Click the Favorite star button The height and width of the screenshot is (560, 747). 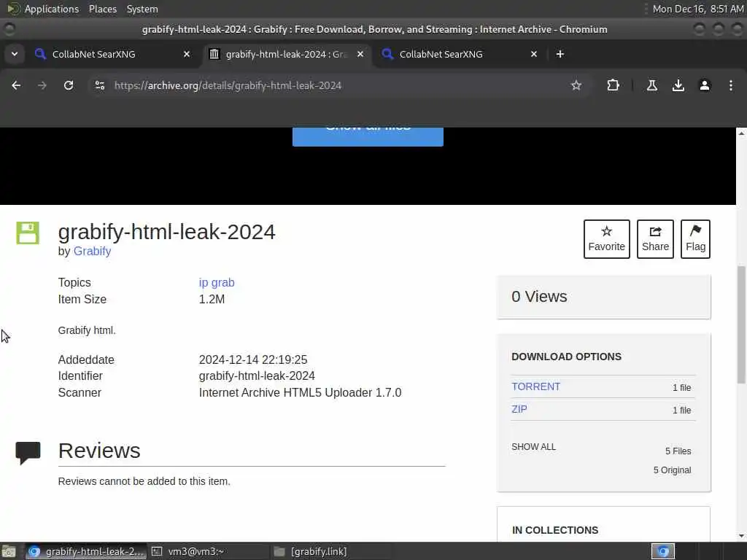(606, 239)
